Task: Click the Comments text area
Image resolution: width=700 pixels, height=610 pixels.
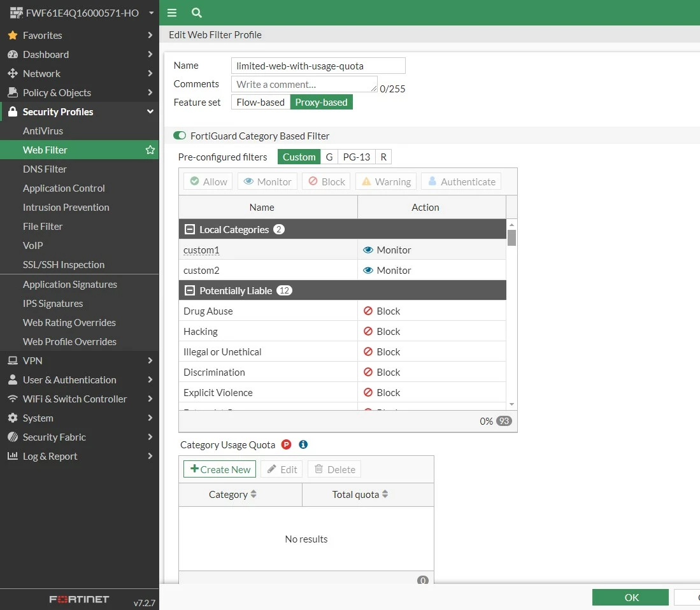Action: tap(304, 84)
